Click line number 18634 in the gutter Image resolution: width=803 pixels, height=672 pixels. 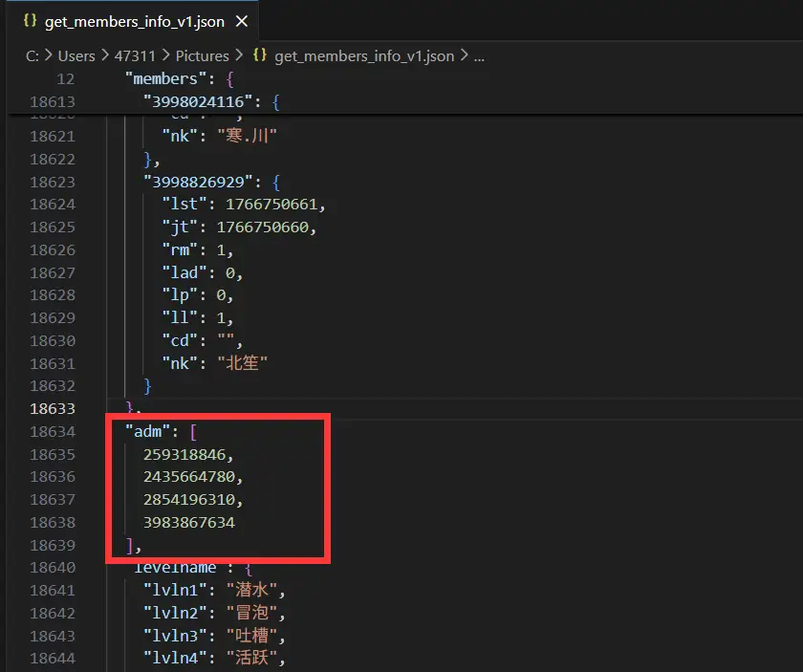(53, 432)
